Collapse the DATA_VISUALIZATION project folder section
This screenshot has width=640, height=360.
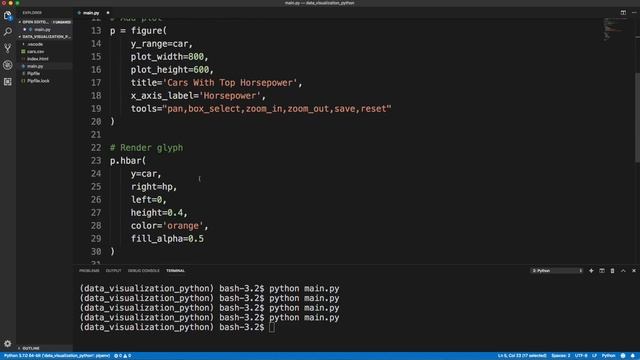tap(44, 37)
